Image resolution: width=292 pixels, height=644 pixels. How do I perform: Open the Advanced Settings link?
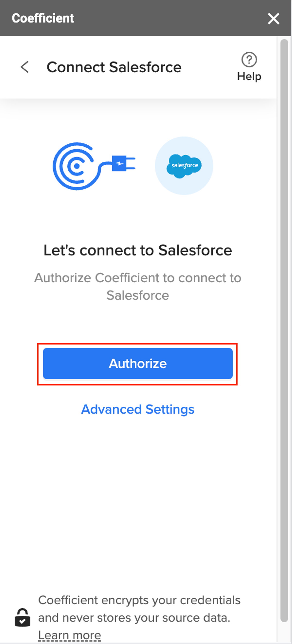click(138, 409)
